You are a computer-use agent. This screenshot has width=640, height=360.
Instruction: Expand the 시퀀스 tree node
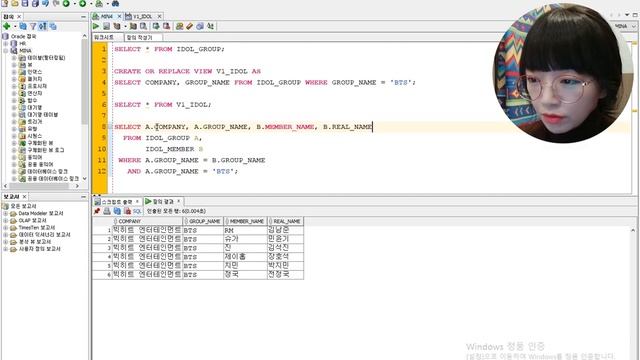pos(14,136)
